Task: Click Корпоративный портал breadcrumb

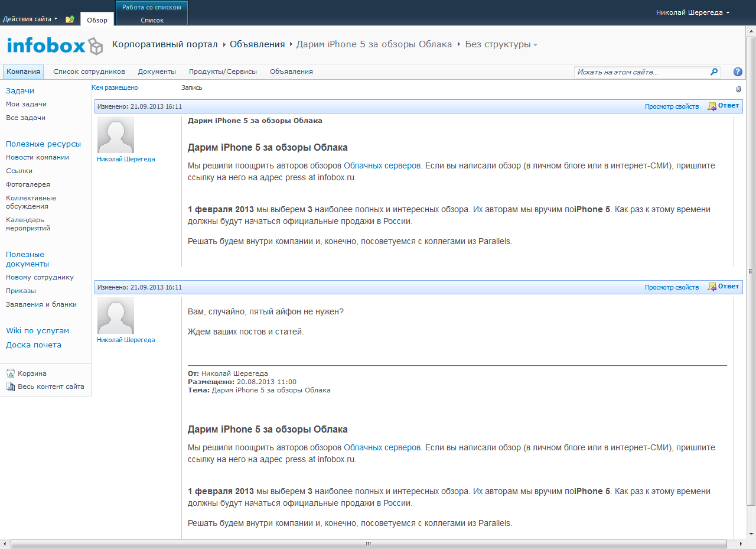Action: click(x=165, y=44)
